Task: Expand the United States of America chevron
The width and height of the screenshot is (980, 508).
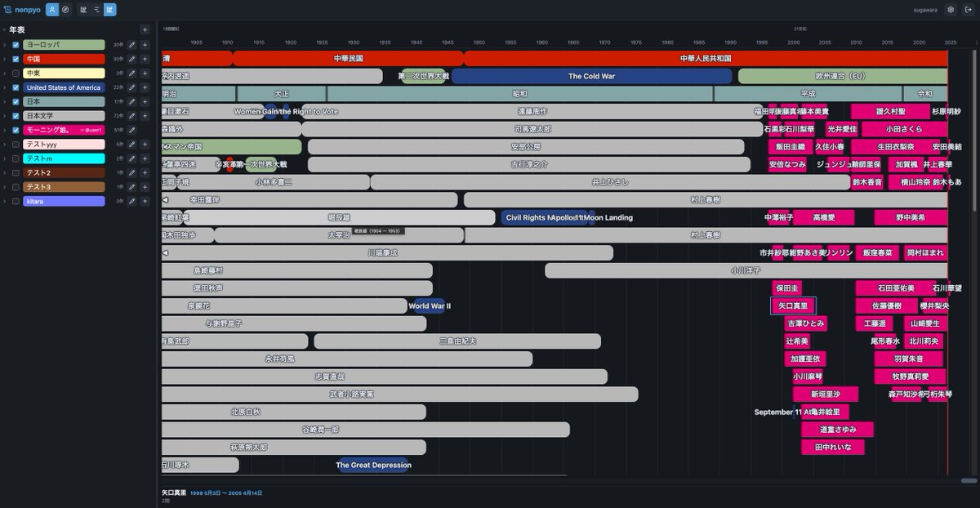Action: pos(5,87)
